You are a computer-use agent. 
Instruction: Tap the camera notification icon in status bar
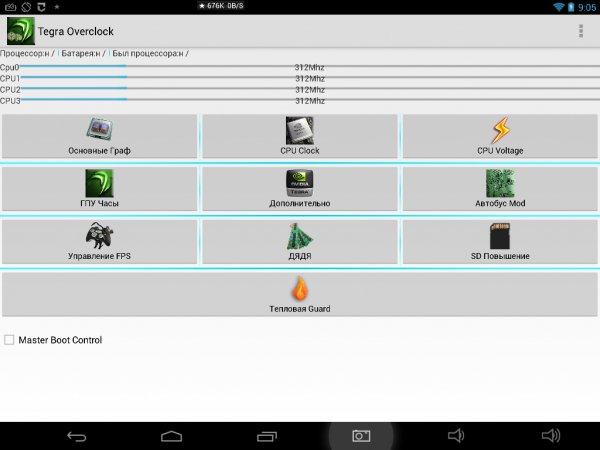pyautogui.click(x=10, y=7)
